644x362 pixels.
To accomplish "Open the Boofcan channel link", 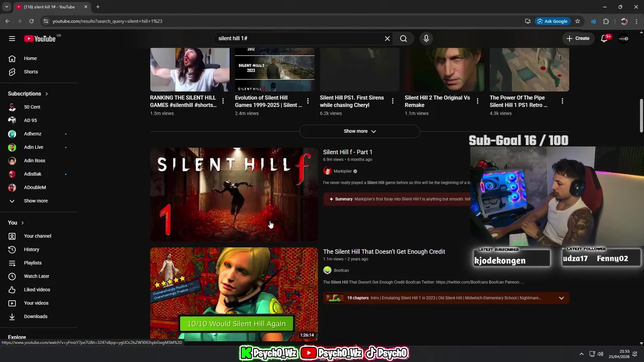I will point(341,270).
